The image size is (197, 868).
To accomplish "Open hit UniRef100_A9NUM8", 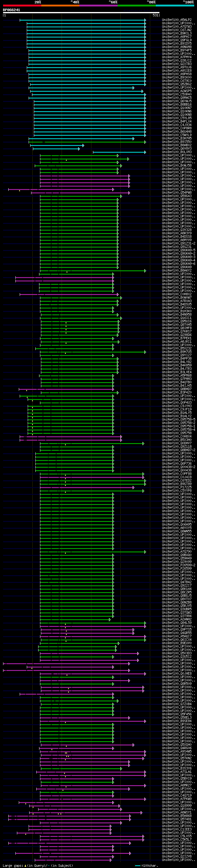I will (177, 47).
